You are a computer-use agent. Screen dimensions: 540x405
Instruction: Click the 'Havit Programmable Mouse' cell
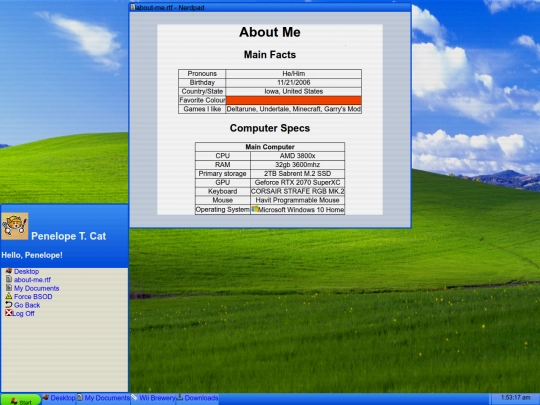pyautogui.click(x=298, y=200)
